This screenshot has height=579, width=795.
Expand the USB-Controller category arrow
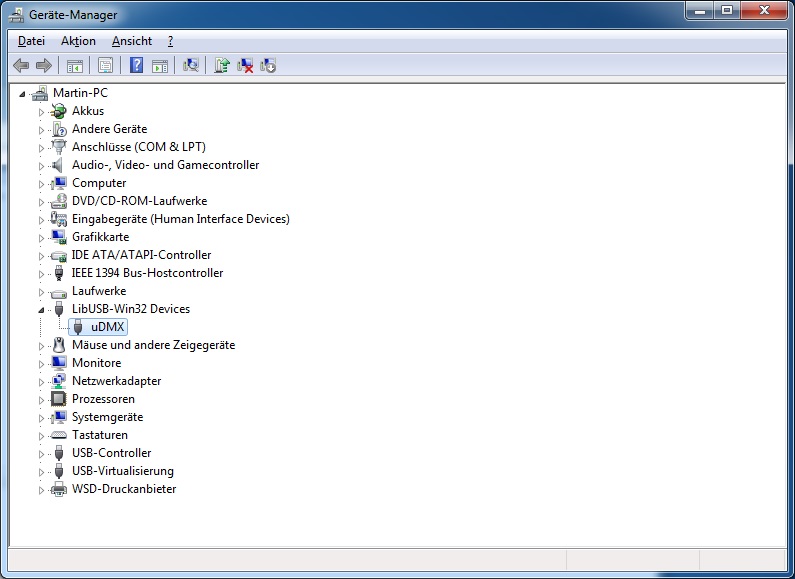tap(42, 453)
